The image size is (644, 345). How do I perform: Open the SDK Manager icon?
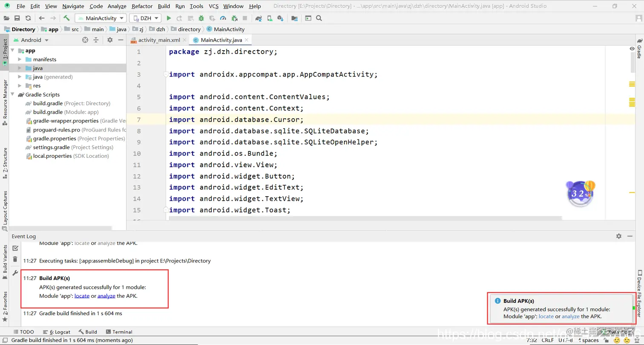click(x=280, y=18)
